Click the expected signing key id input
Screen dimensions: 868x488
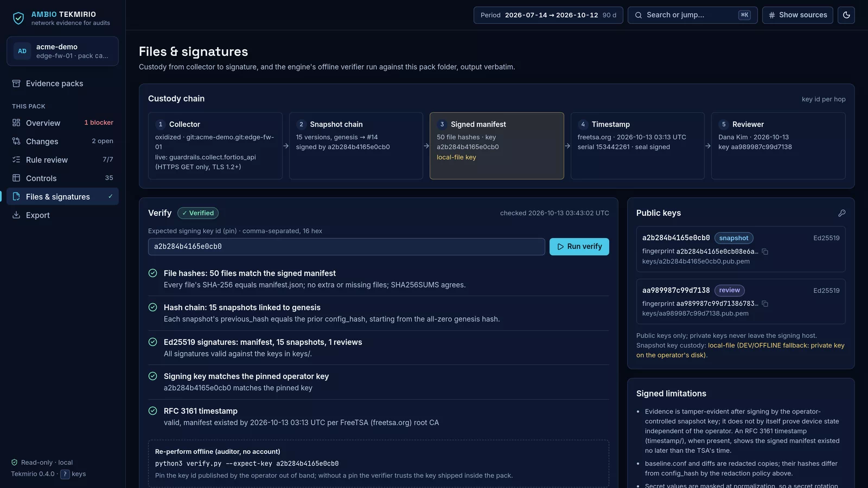coord(347,247)
